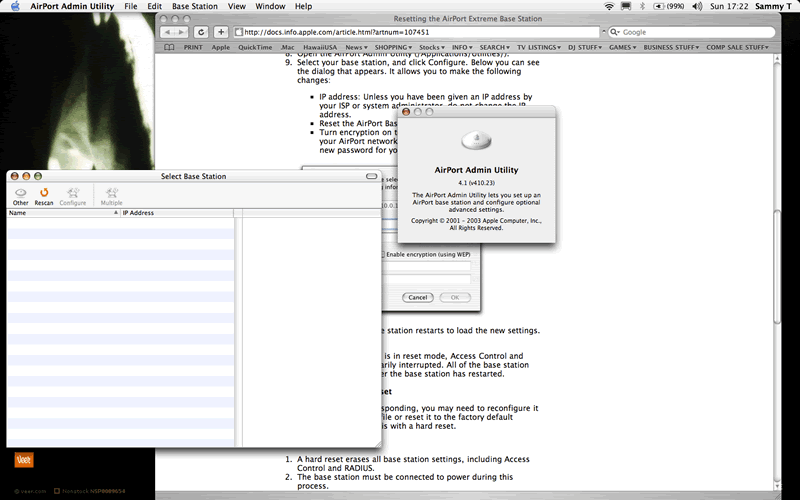Click the Sun 17:22 clock

tap(729, 6)
